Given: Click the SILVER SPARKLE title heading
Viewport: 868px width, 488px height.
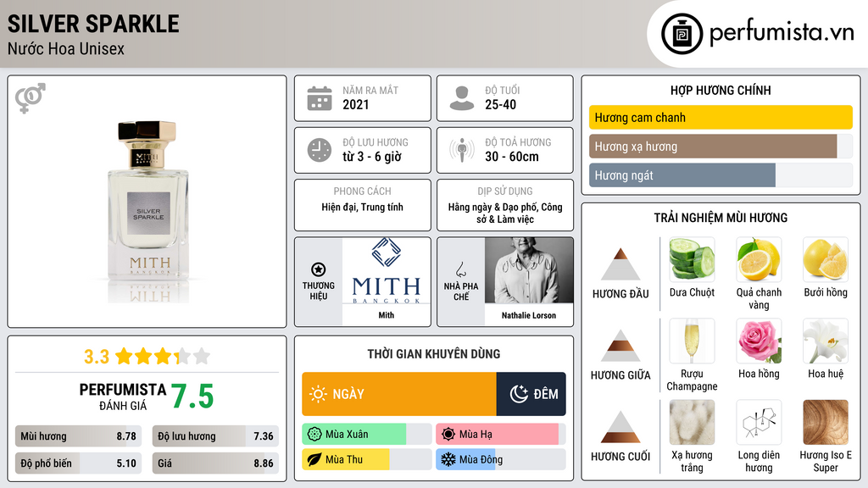Looking at the screenshot, I should coord(93,25).
